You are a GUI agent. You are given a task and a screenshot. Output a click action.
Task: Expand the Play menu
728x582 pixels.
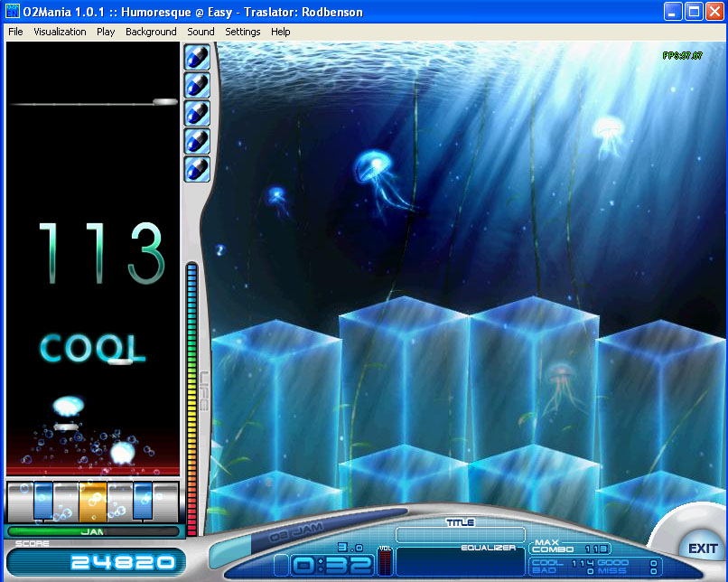[x=106, y=32]
